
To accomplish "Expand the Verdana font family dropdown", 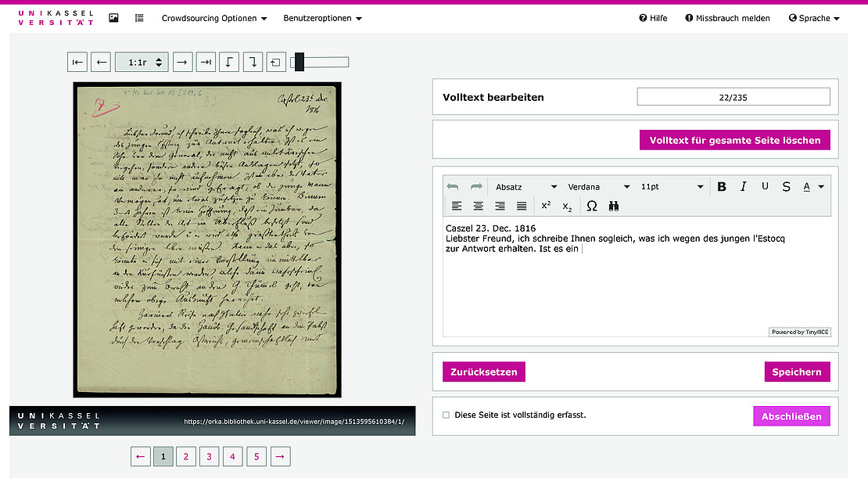I will pos(598,187).
